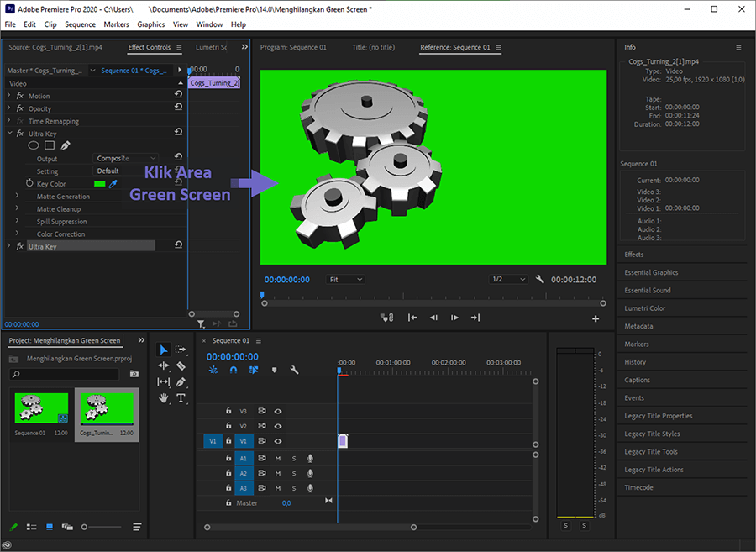This screenshot has width=756, height=552.
Task: Select the Slip tool
Action: [164, 381]
